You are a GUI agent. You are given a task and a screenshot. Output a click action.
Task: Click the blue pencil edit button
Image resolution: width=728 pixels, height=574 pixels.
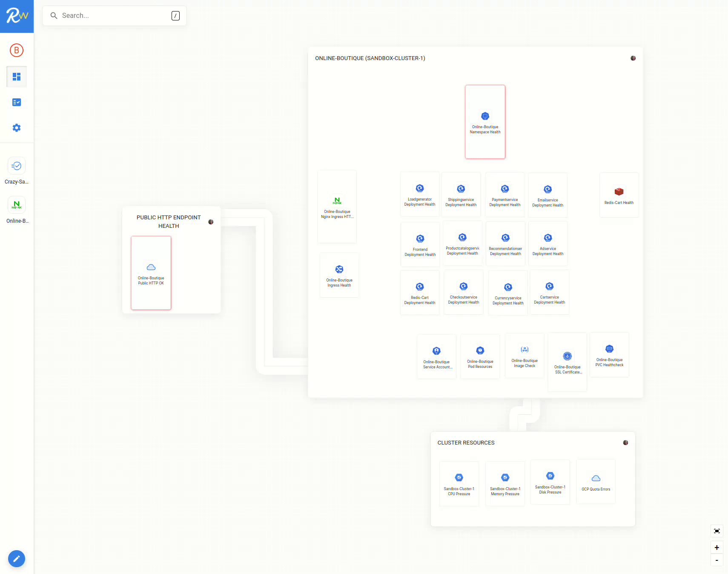click(x=17, y=559)
